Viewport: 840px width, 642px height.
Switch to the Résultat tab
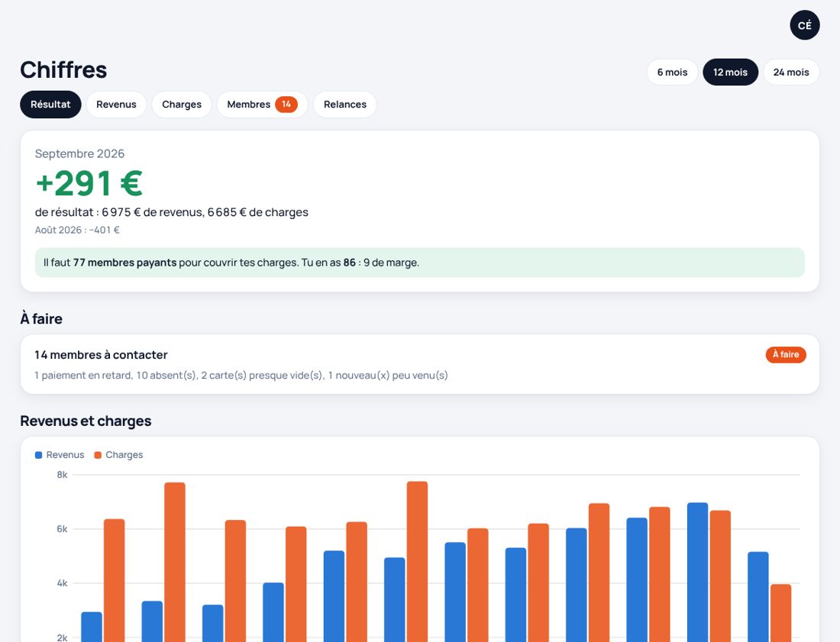pos(50,105)
